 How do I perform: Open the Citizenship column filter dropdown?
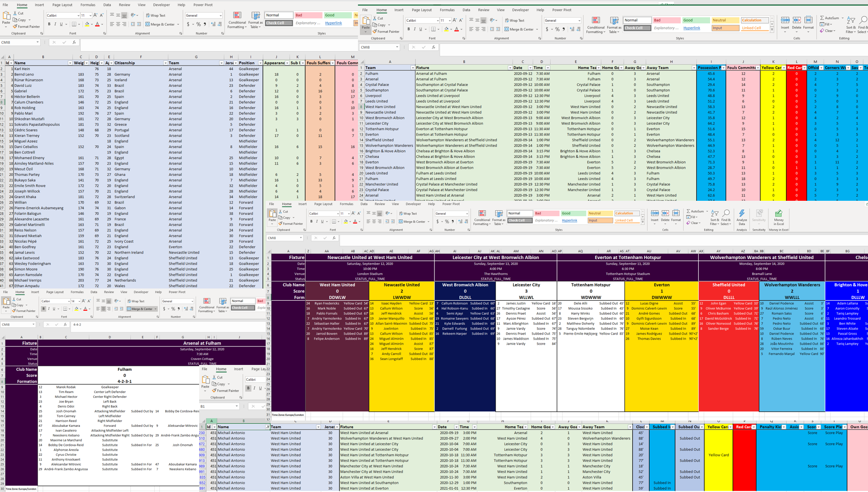click(165, 63)
